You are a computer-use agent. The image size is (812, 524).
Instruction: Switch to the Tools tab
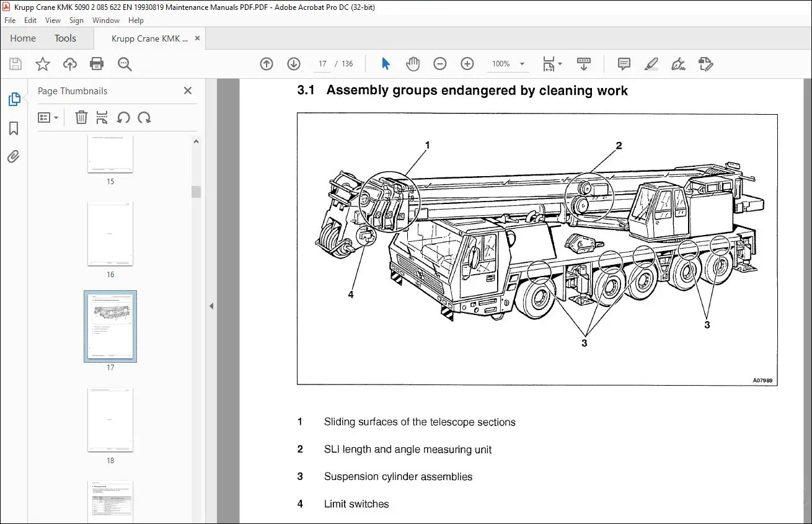pos(65,38)
